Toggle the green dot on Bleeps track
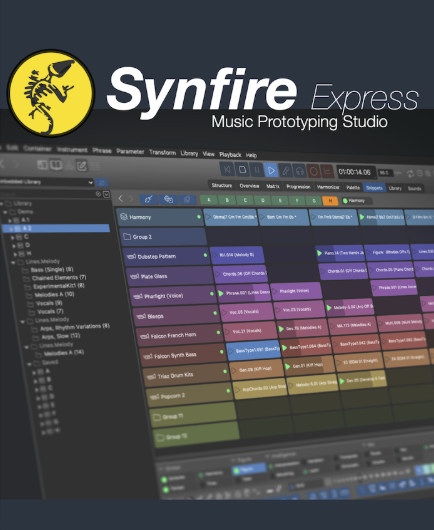Image resolution: width=434 pixels, height=530 pixels. pyautogui.click(x=215, y=313)
